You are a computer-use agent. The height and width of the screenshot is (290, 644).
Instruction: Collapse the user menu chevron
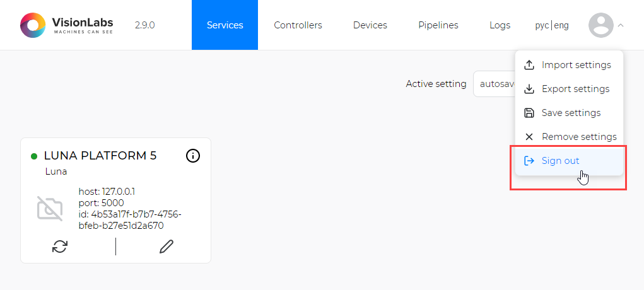pyautogui.click(x=621, y=25)
